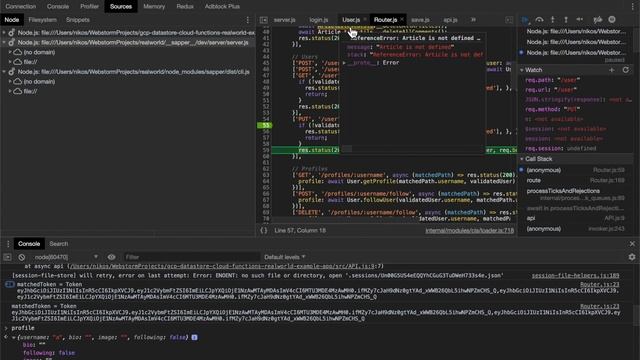Viewport: 640px width, 360px height.
Task: Collapse the sapper cli.js Node.js target
Action: pyautogui.click(x=4, y=72)
